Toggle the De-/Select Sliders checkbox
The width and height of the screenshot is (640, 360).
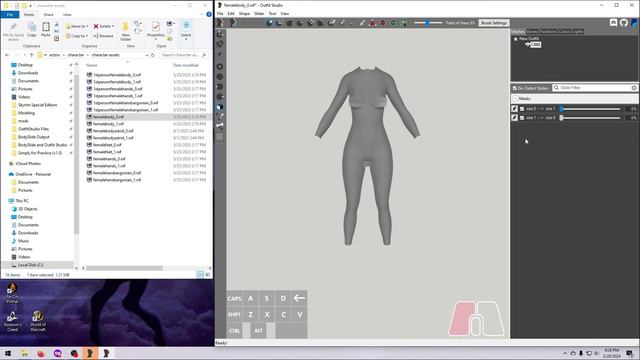pos(515,88)
